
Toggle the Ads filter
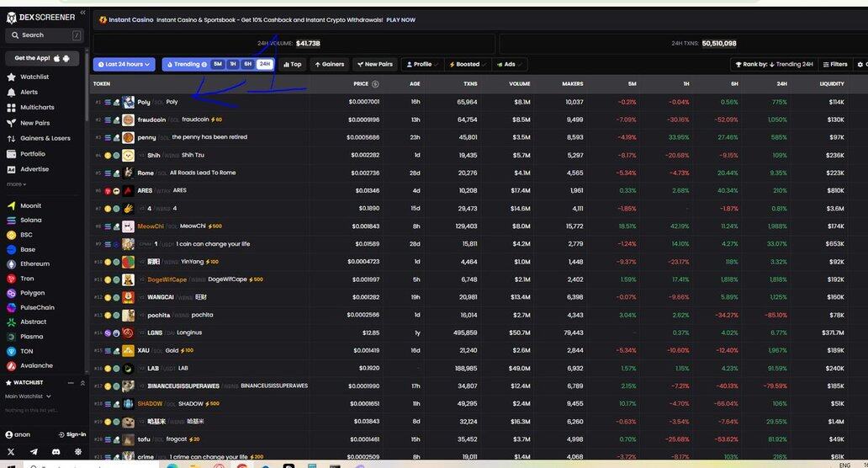(510, 64)
